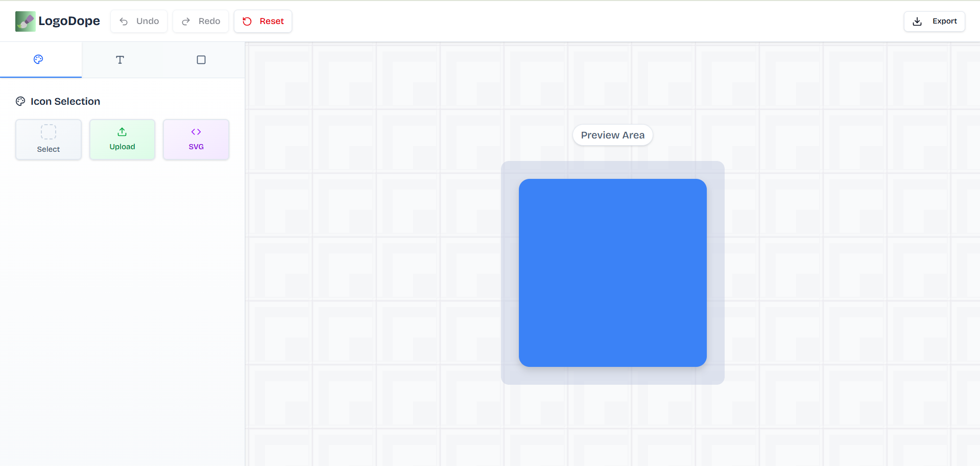Click the Undo button

pos(139,21)
